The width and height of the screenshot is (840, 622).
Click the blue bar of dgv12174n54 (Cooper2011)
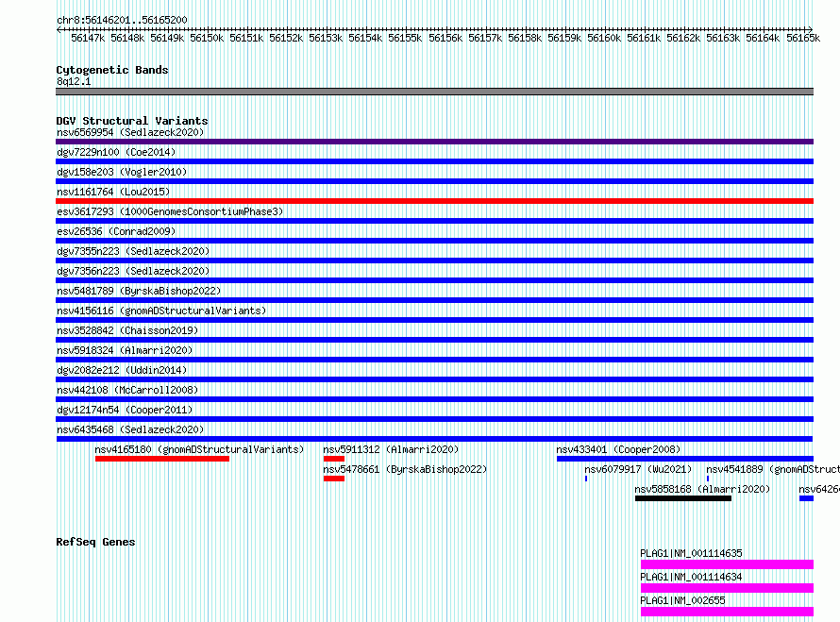tap(434, 419)
